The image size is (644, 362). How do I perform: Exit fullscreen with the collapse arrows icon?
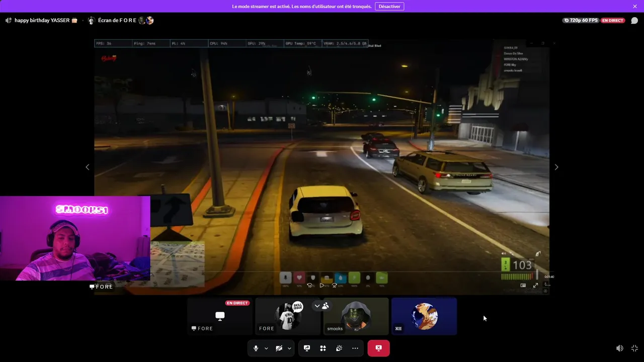(x=634, y=348)
